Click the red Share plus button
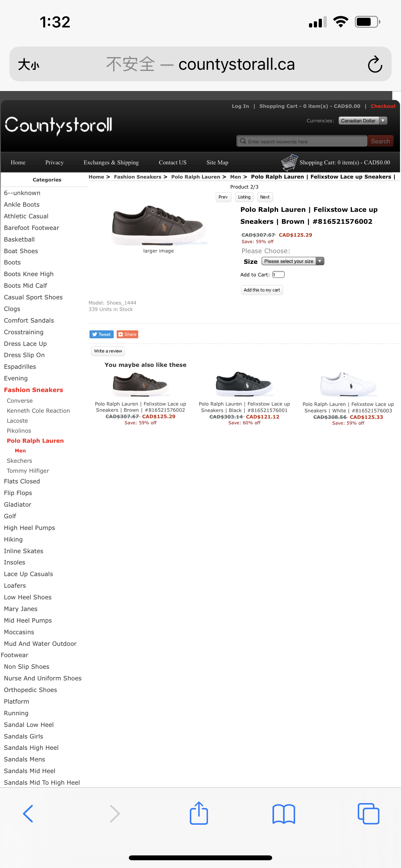401x868 pixels. pos(128,334)
